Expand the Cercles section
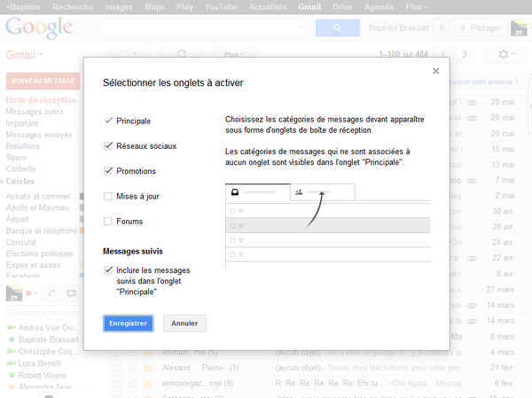Screen dimensions: 532x398 click(2, 182)
